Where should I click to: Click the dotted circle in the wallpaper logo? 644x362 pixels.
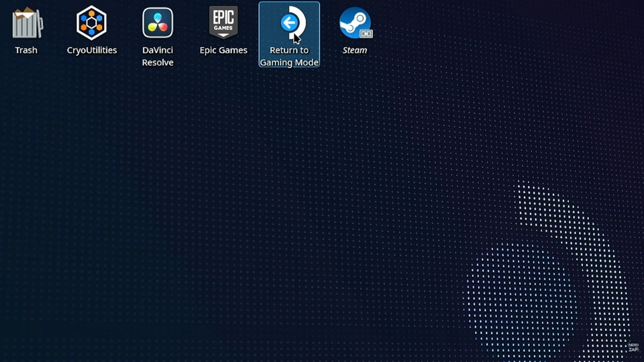point(520,295)
